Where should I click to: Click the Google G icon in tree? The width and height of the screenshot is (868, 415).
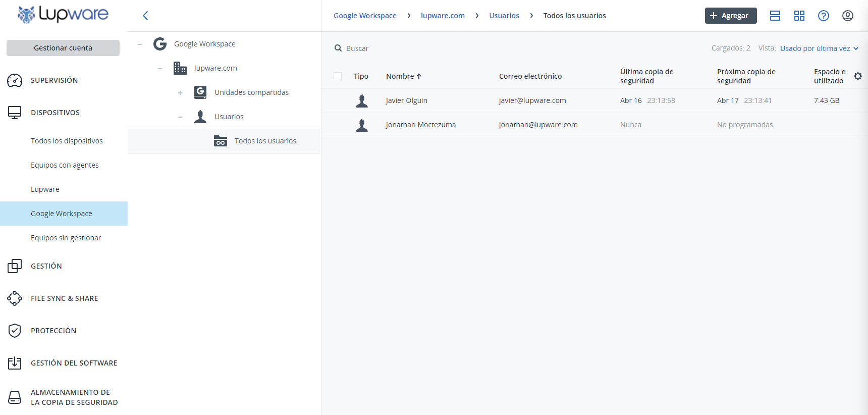pyautogui.click(x=160, y=44)
